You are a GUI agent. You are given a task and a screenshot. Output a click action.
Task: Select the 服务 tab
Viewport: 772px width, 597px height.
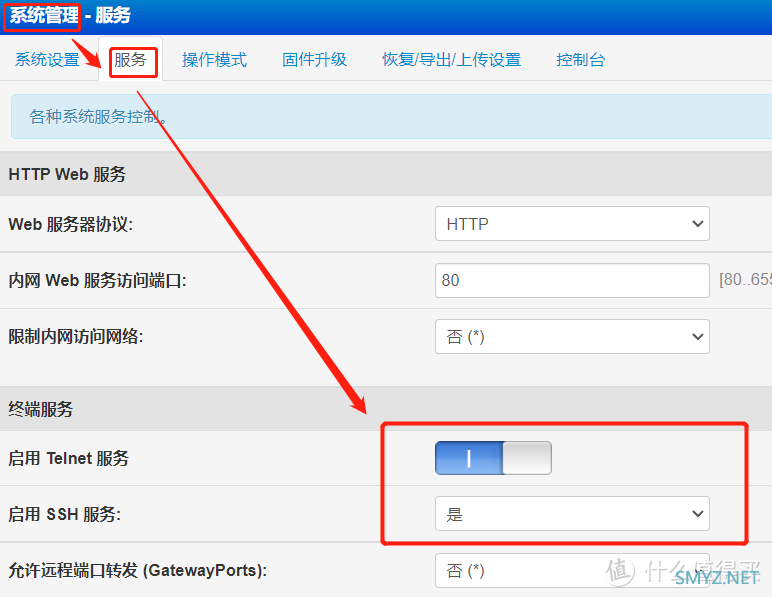coord(130,60)
